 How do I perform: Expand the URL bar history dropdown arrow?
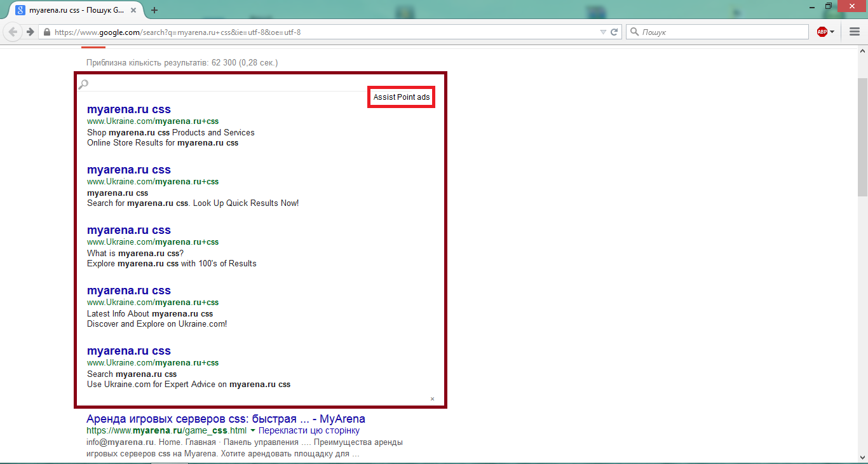(x=603, y=32)
